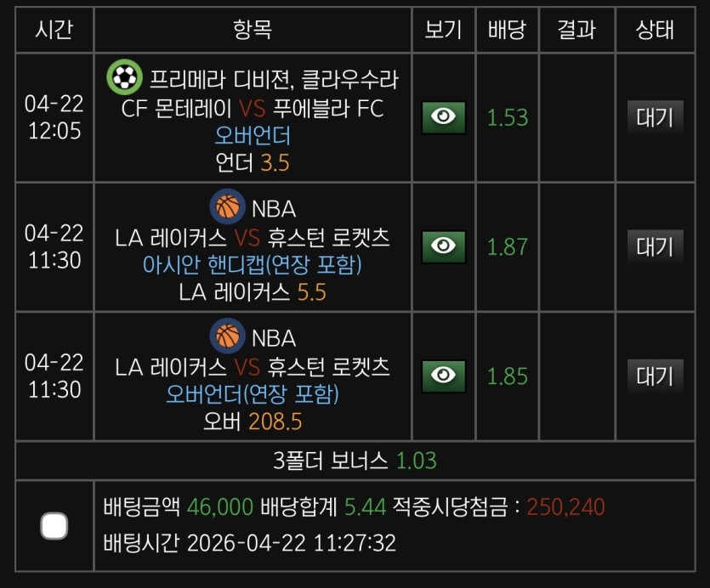Screen dimensions: 710x588
Task: Click the 아시안 핸디캡(연장 포함) link
Action: [253, 265]
